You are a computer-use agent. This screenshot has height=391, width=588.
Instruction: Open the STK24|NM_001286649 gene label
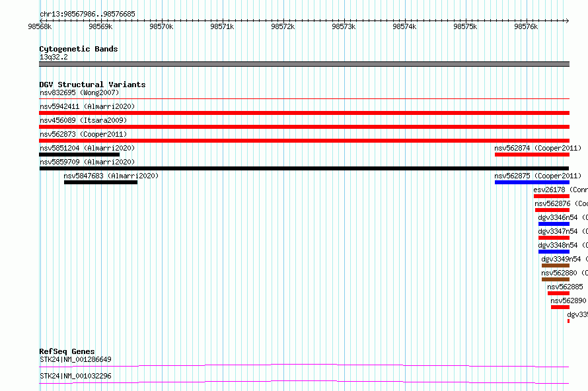tap(75, 359)
